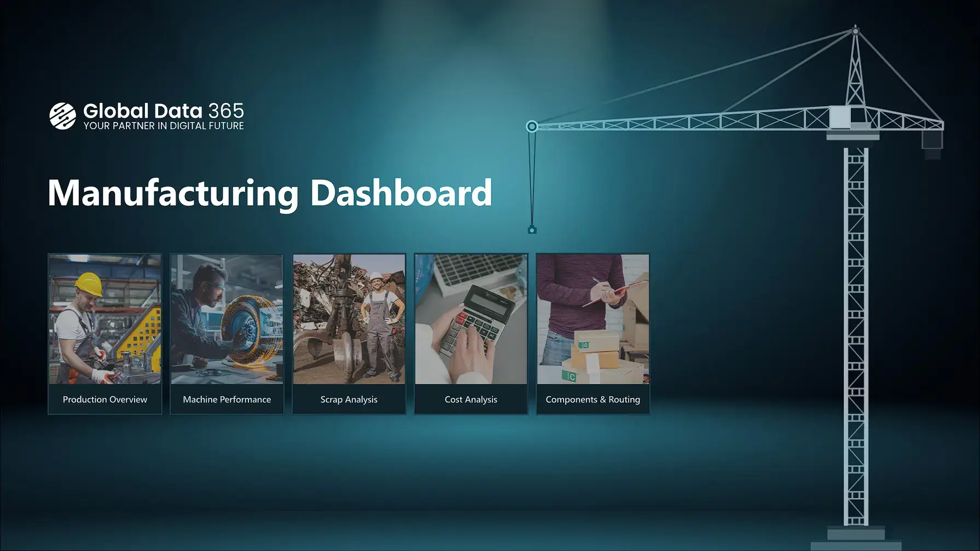Select the Production Overview label

pos(105,399)
